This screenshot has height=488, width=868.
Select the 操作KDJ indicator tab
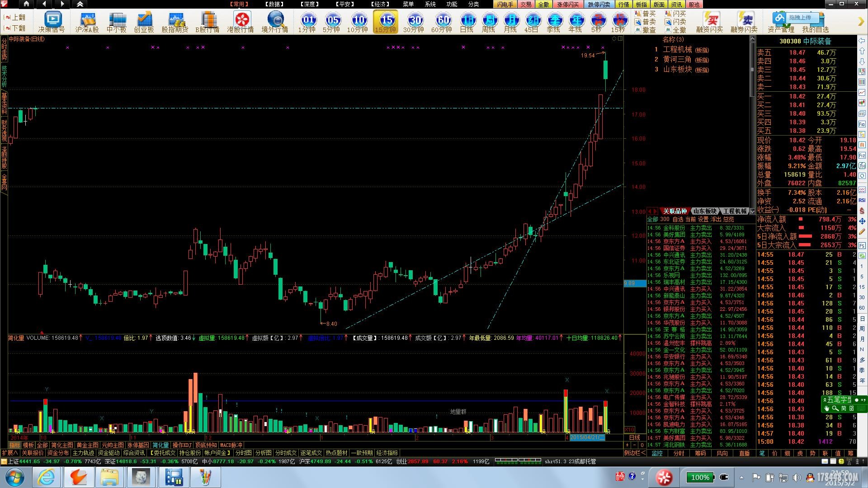182,445
